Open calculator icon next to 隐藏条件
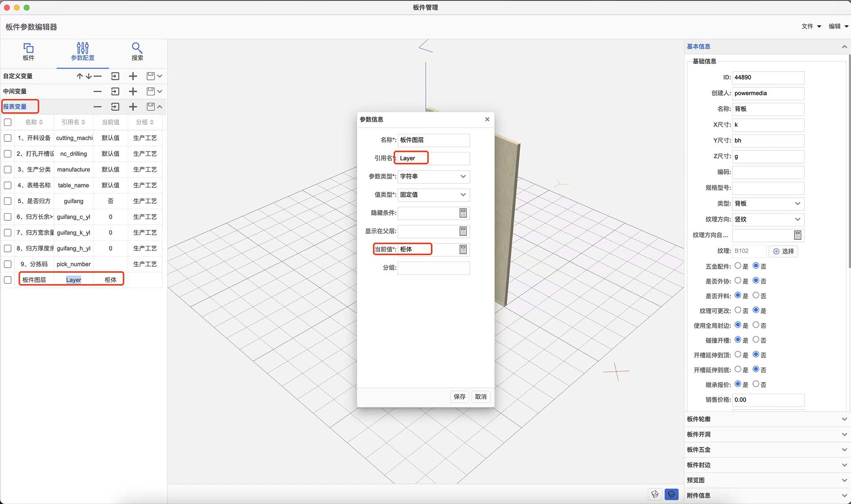The image size is (851, 504). pyautogui.click(x=463, y=213)
